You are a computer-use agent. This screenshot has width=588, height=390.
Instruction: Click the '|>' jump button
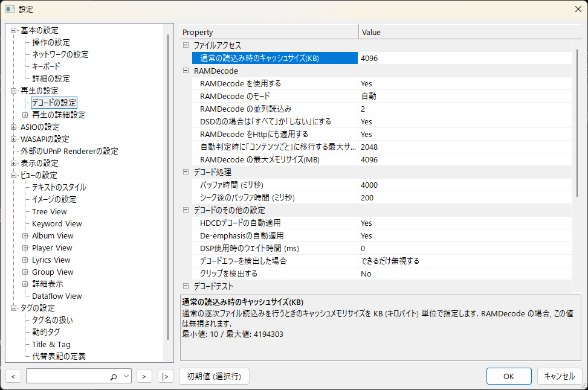pyautogui.click(x=165, y=376)
